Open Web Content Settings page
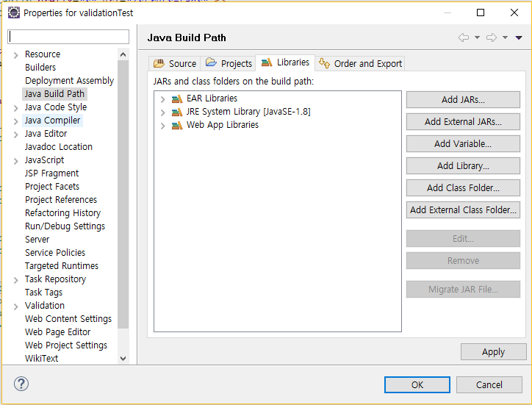 (x=68, y=319)
